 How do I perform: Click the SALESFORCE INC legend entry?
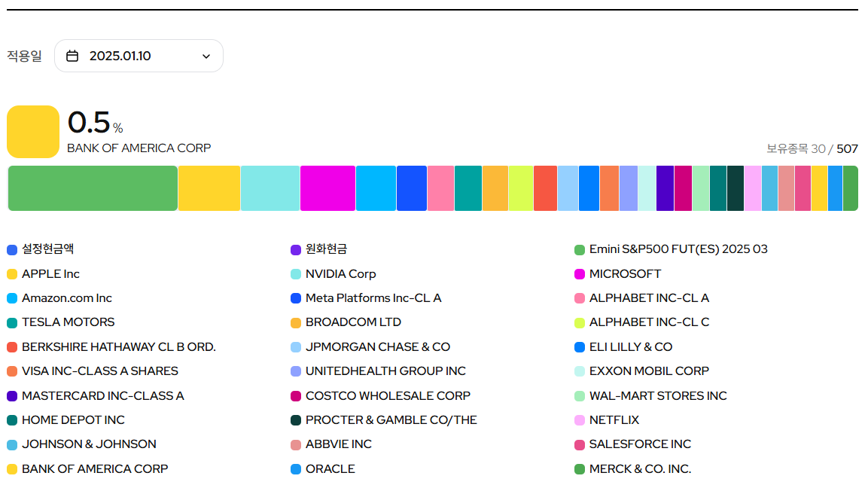[x=632, y=444]
